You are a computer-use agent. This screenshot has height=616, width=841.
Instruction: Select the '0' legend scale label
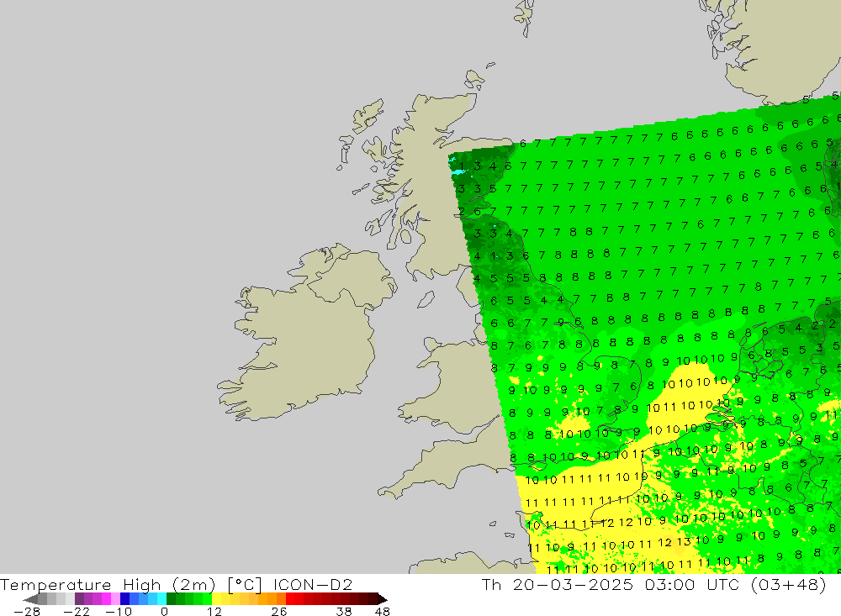pyautogui.click(x=165, y=612)
